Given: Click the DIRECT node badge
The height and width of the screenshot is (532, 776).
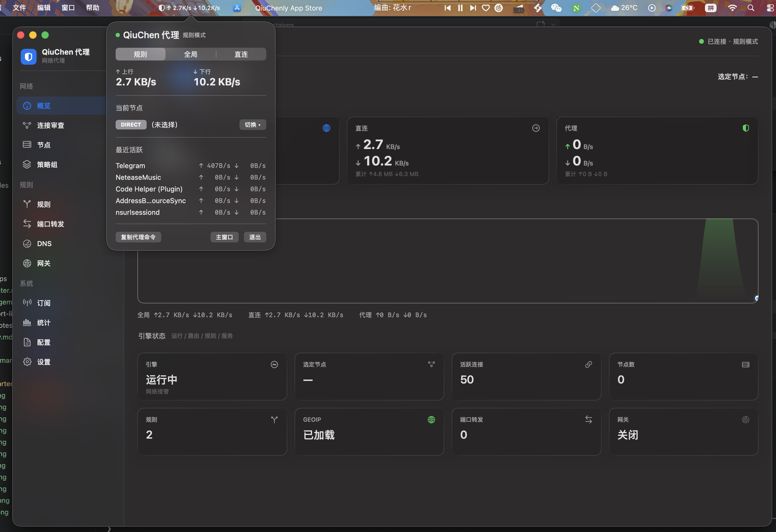Looking at the screenshot, I should (131, 125).
